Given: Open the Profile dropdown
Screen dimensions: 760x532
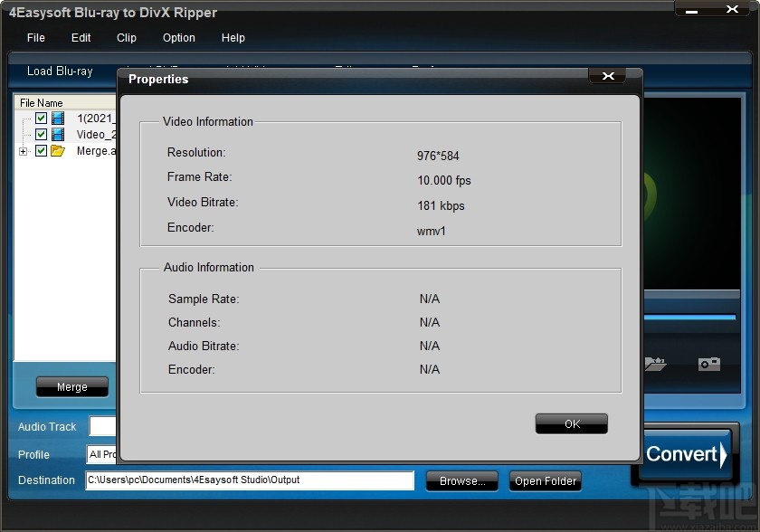Looking at the screenshot, I should pyautogui.click(x=101, y=454).
